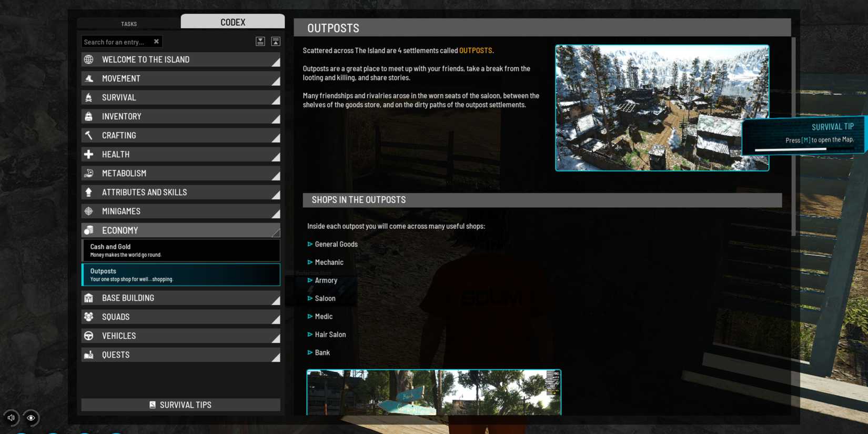868x434 pixels.
Task: Clear the search field with X
Action: pyautogui.click(x=156, y=42)
